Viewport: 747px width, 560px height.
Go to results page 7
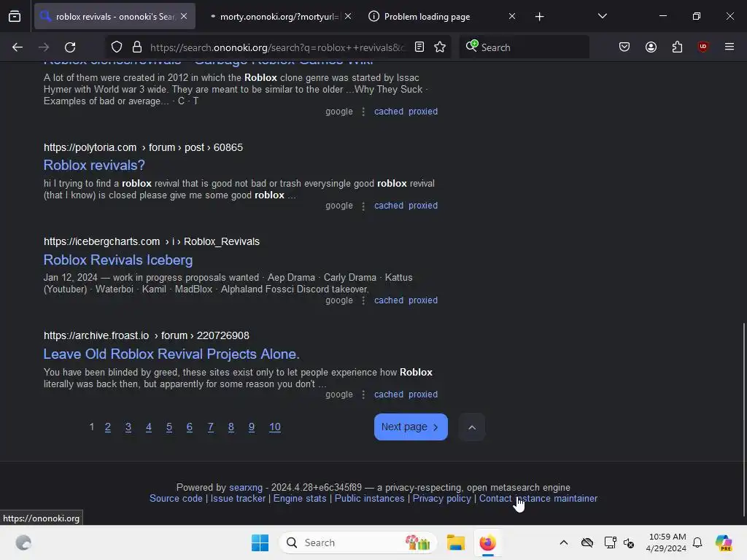(211, 427)
